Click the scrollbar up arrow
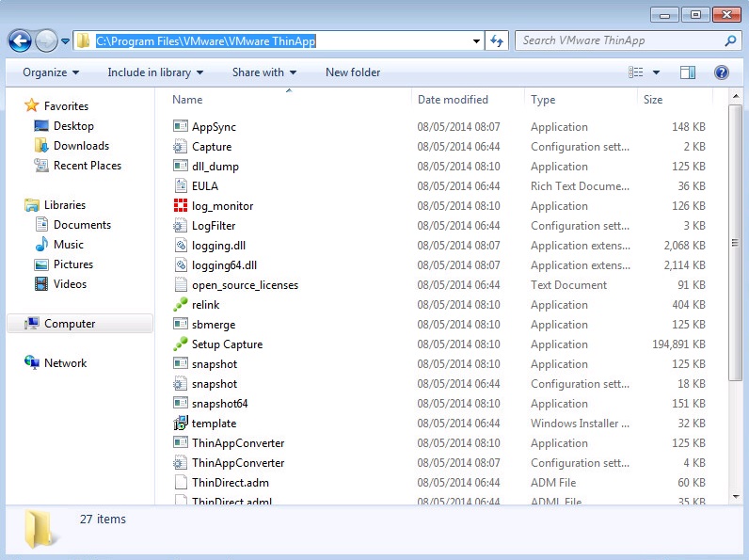This screenshot has width=749, height=560. pyautogui.click(x=736, y=97)
